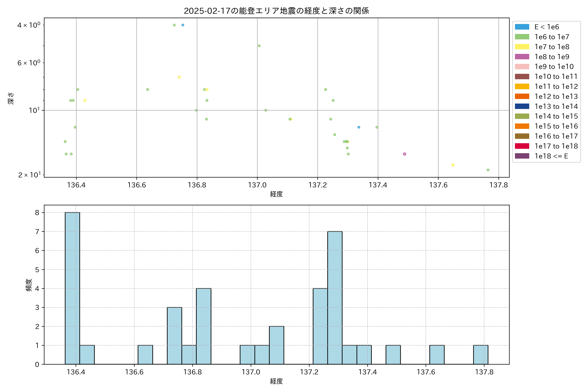Click the '頻度' y-axis label of histogram
The image size is (588, 392).
29,285
